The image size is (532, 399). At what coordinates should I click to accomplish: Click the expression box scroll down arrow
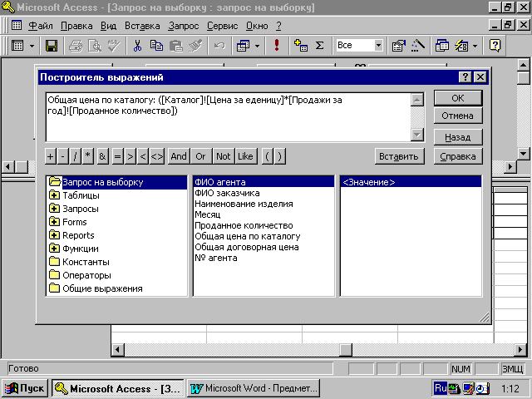point(417,135)
